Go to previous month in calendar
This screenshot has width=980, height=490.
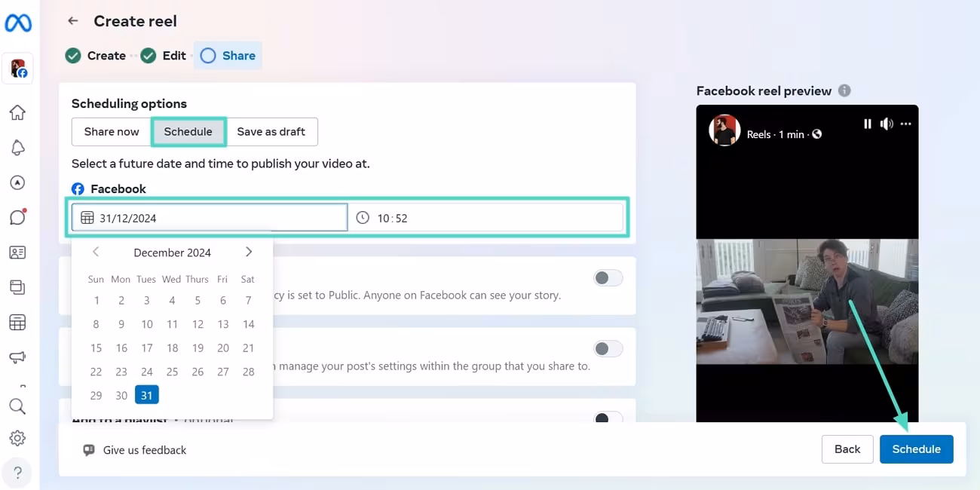[96, 252]
